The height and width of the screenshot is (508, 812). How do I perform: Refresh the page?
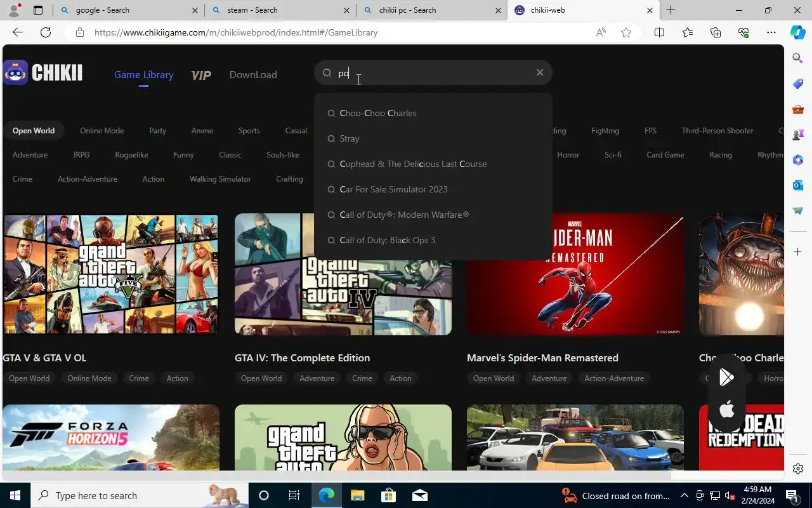tap(46, 32)
